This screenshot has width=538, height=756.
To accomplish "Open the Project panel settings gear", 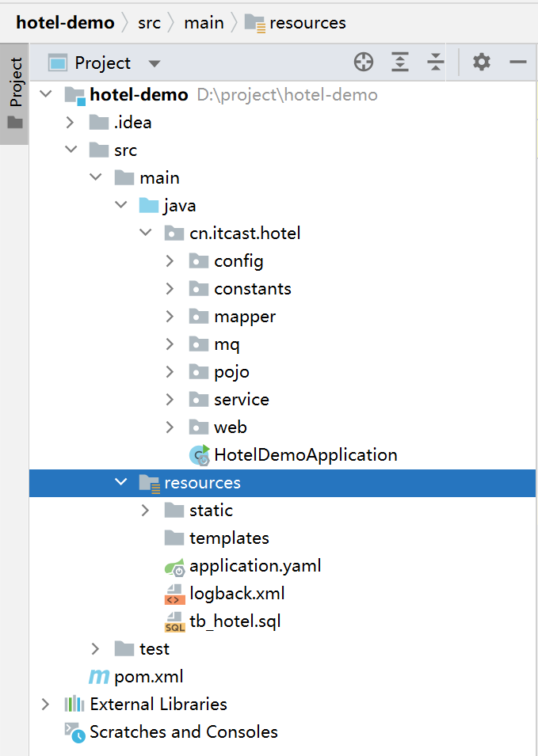I will pos(481,62).
